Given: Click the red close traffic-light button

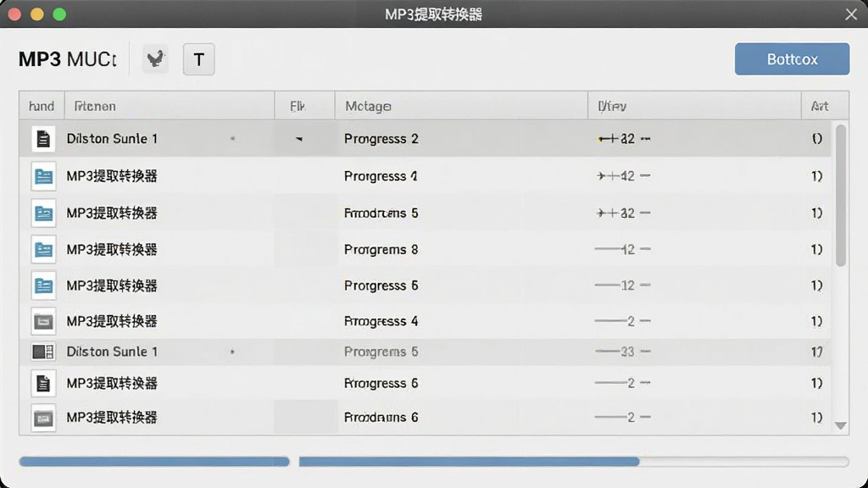Looking at the screenshot, I should click(15, 14).
